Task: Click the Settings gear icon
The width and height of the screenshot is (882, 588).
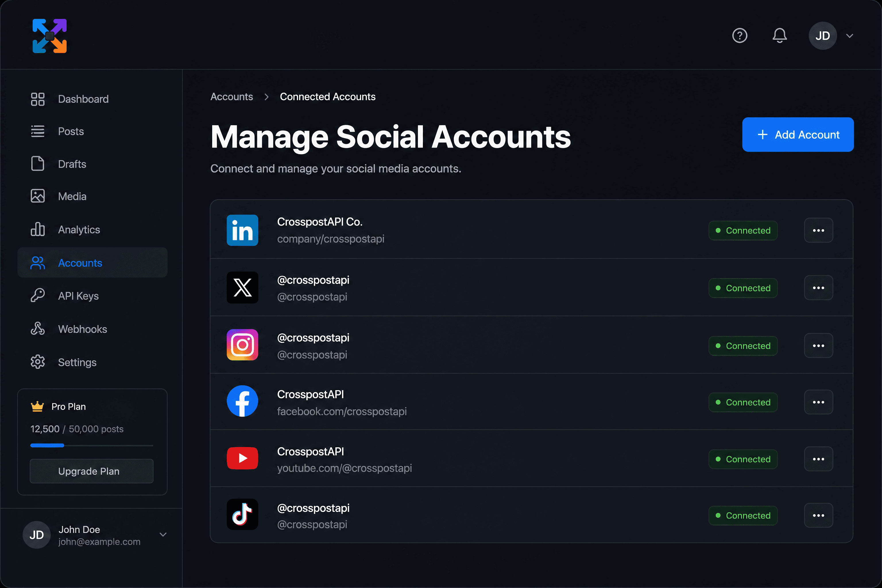Action: click(x=38, y=362)
